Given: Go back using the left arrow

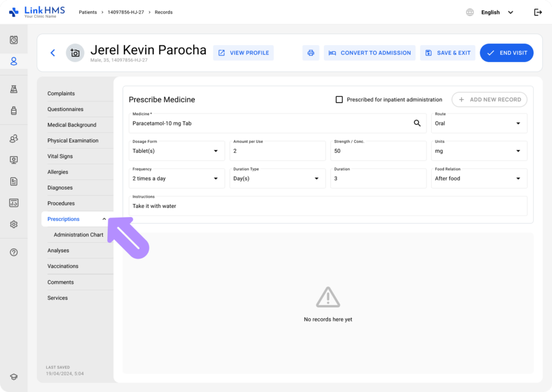Looking at the screenshot, I should click(52, 53).
